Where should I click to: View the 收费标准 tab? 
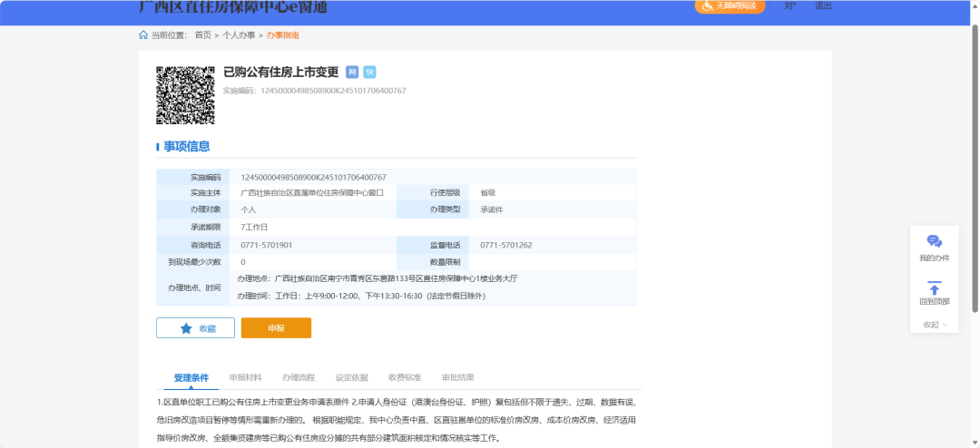pos(405,377)
